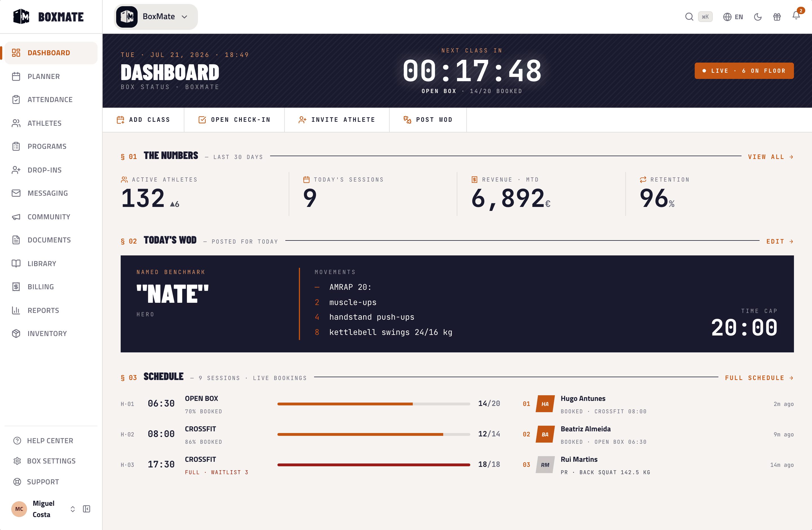Click the Documents file icon
Image resolution: width=812 pixels, height=530 pixels.
click(16, 240)
